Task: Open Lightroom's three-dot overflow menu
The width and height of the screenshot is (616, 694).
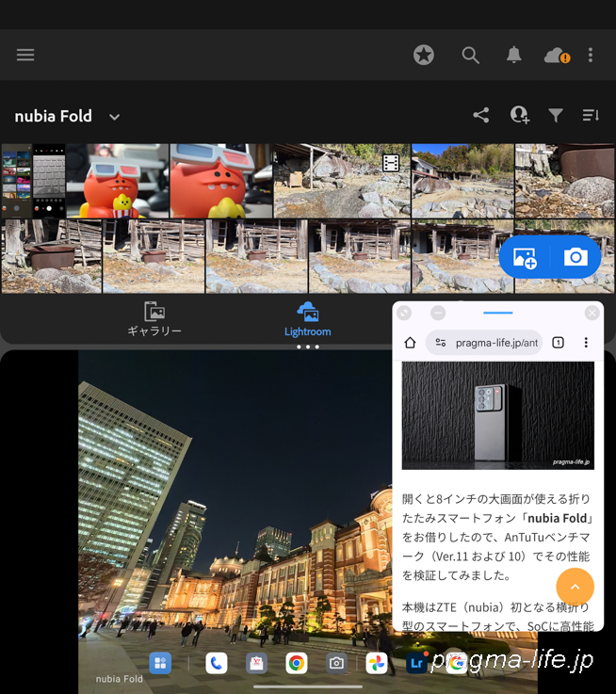Action: (x=591, y=55)
